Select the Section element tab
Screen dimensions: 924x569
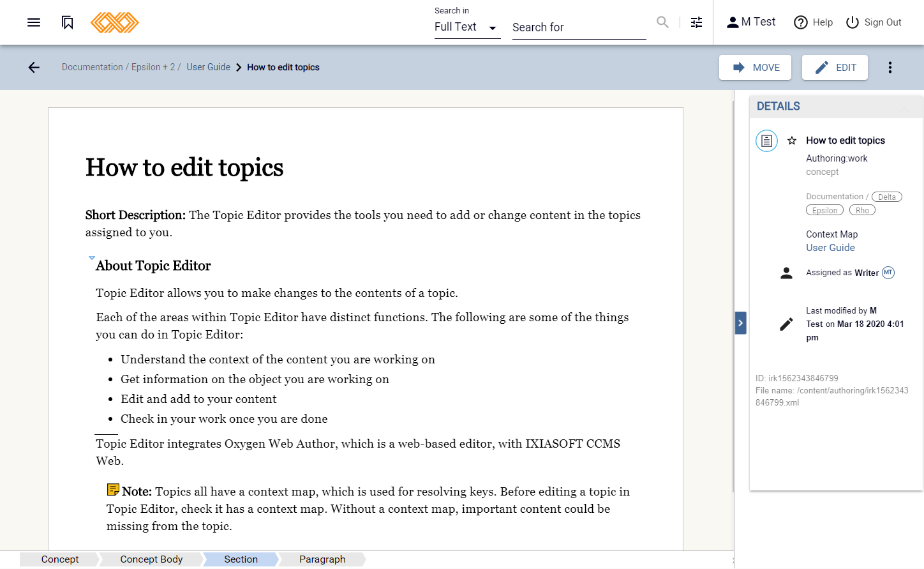click(241, 559)
